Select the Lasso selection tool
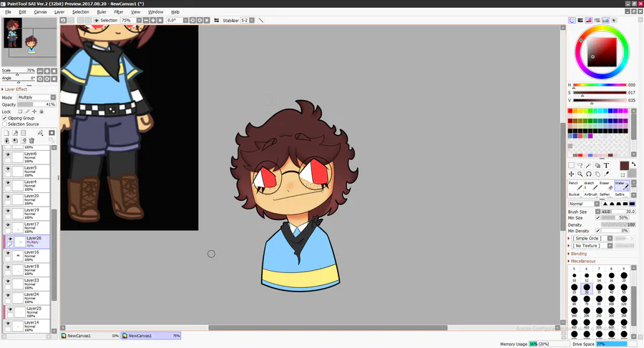This screenshot has height=348, width=644. (x=580, y=165)
